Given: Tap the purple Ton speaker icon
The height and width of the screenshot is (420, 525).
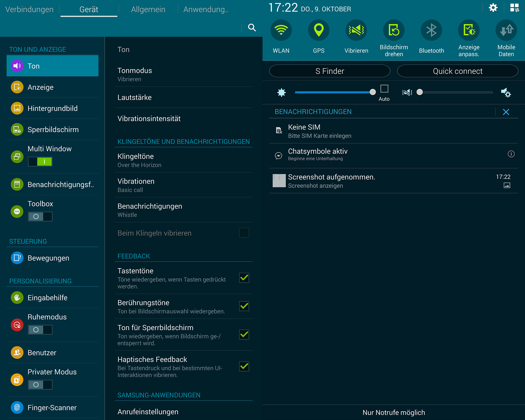Looking at the screenshot, I should 17,66.
